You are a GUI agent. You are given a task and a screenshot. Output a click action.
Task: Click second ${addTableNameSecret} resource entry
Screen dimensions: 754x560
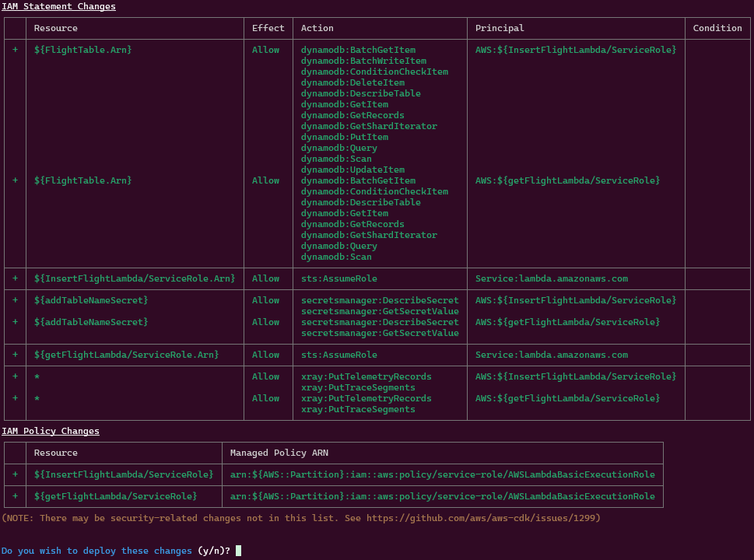tap(91, 322)
